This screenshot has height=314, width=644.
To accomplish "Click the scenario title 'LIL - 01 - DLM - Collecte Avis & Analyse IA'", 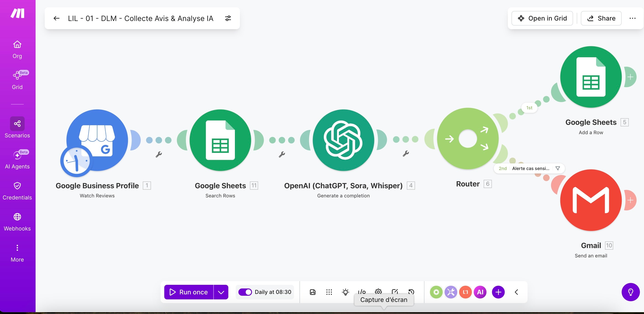I will [x=140, y=18].
